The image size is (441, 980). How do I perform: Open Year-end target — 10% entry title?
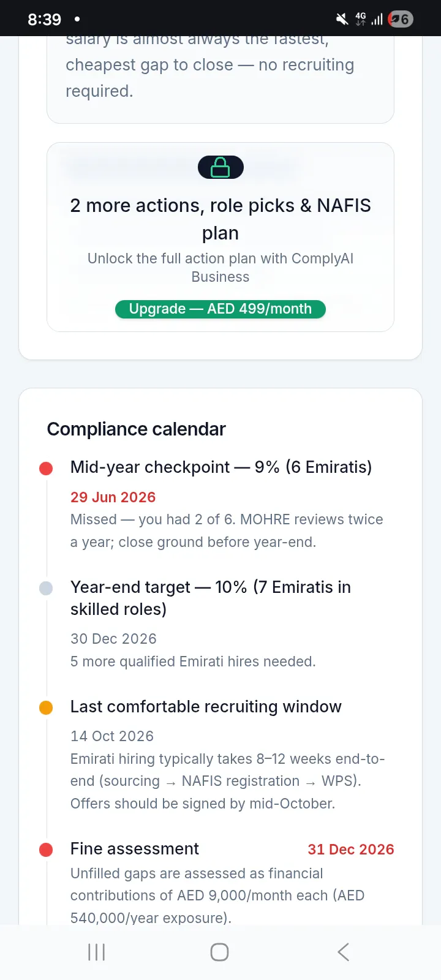tap(211, 598)
